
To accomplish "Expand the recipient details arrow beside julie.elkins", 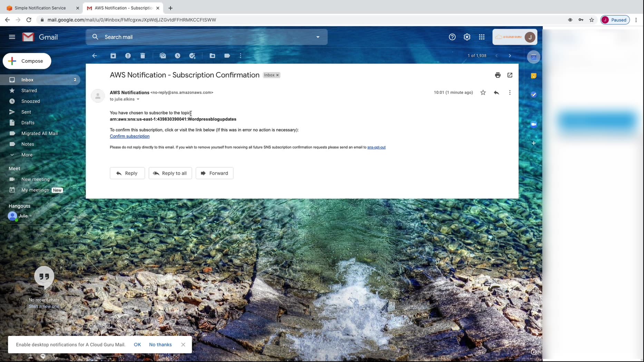I will [138, 99].
